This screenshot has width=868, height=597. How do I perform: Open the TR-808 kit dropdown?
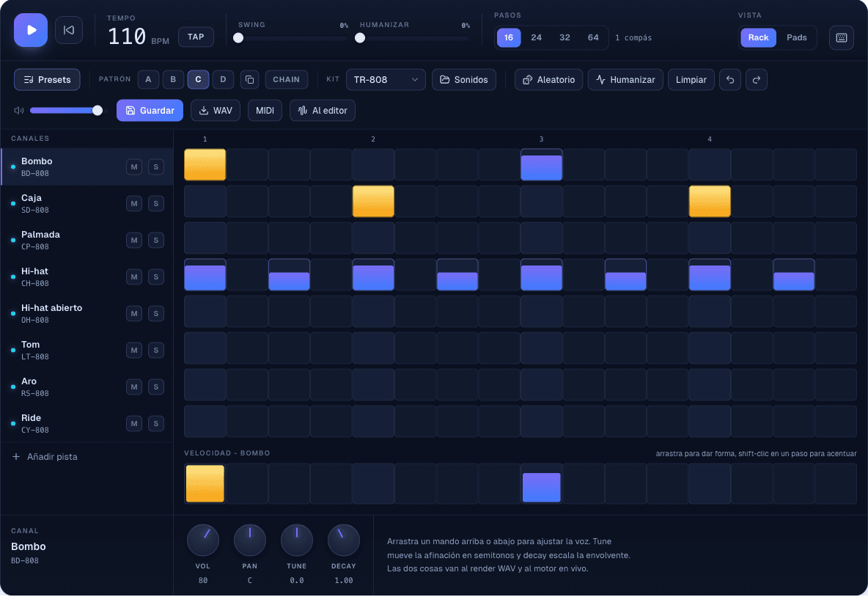point(386,80)
